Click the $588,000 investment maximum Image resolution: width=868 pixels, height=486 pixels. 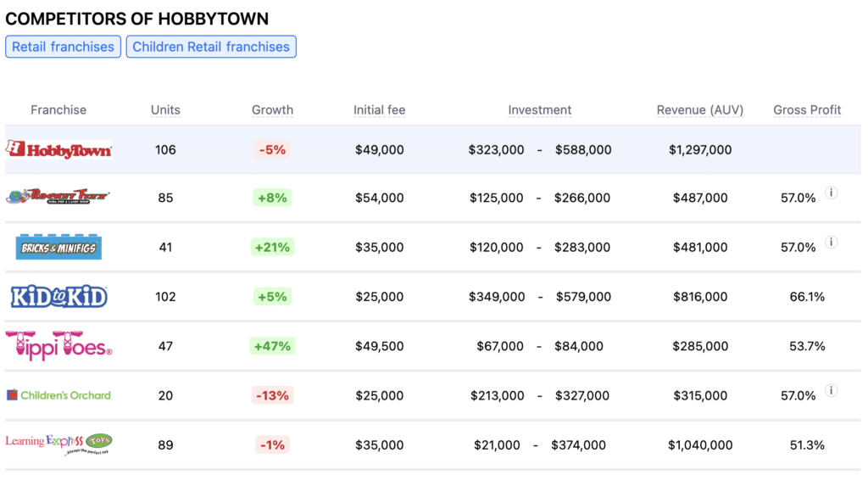coord(583,149)
